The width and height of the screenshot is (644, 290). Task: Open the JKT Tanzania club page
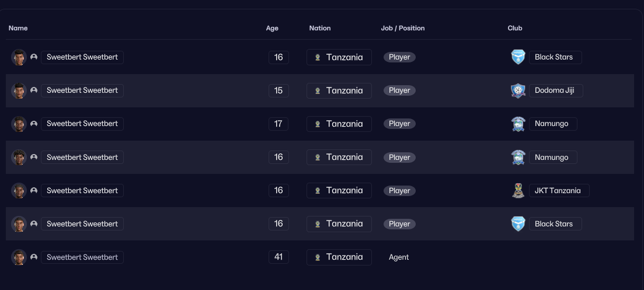(559, 190)
